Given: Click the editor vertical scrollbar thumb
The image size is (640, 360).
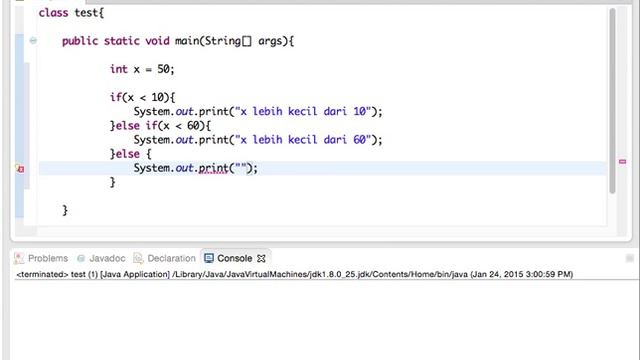Looking at the screenshot, I should [612, 100].
